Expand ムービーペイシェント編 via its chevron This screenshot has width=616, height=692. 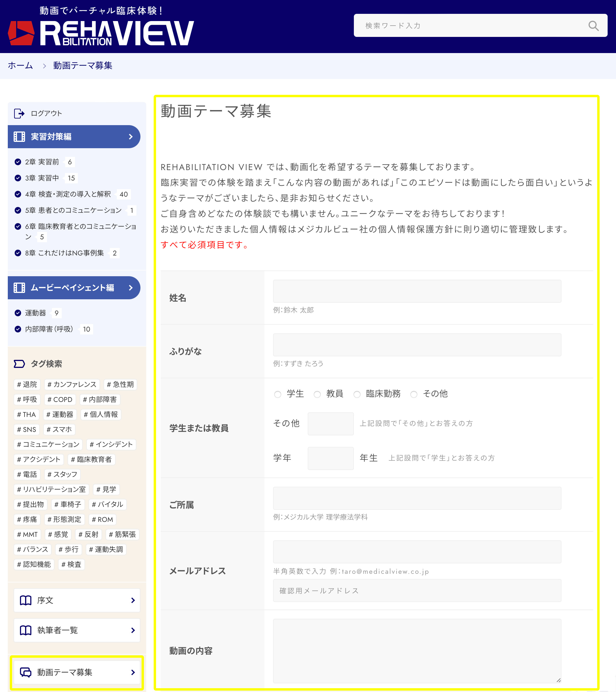[131, 288]
